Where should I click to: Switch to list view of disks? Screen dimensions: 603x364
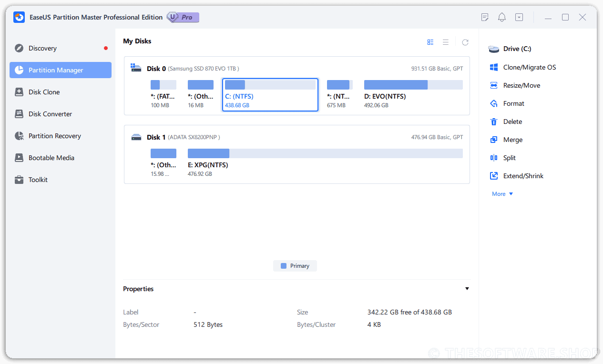coord(446,42)
